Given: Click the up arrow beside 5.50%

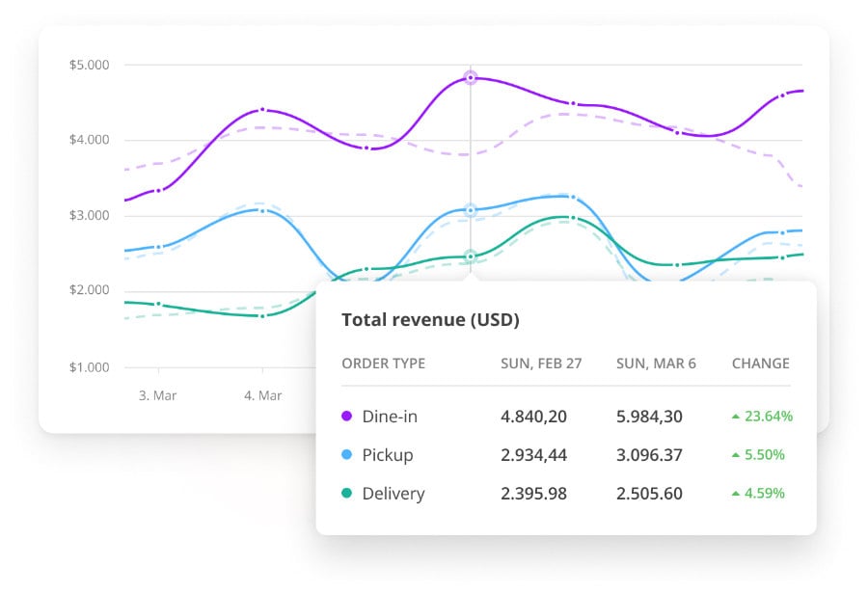Looking at the screenshot, I should 736,455.
